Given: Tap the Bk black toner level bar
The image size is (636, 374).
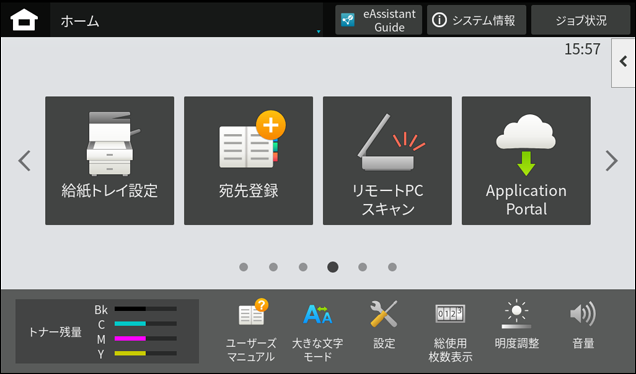Looking at the screenshot, I should 146,309.
